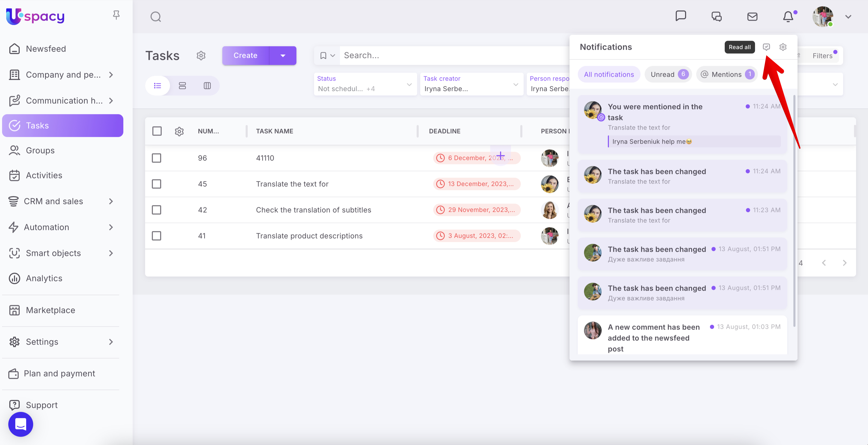This screenshot has width=868, height=445.
Task: Click the search magnifier in the top bar
Action: click(156, 17)
